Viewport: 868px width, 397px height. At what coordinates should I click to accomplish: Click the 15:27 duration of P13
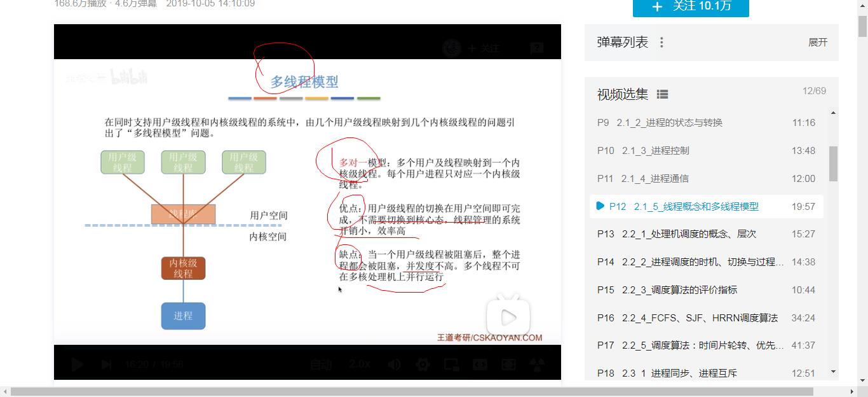(x=804, y=234)
